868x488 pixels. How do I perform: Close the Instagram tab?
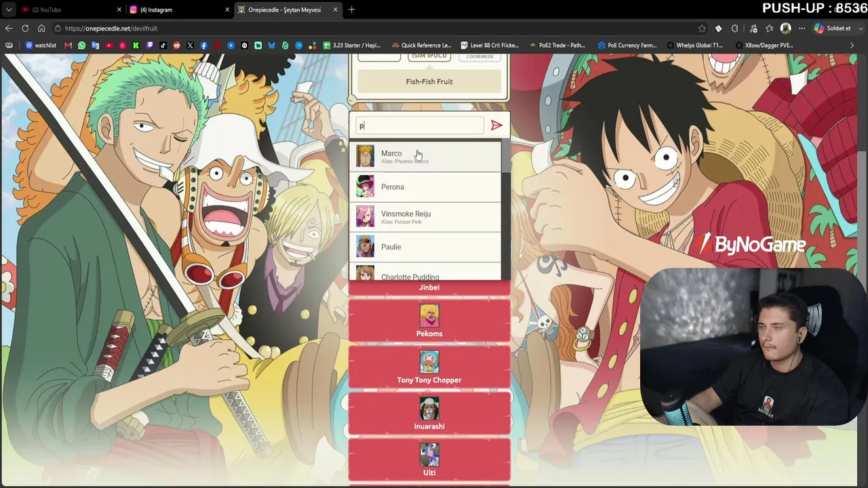coord(227,9)
